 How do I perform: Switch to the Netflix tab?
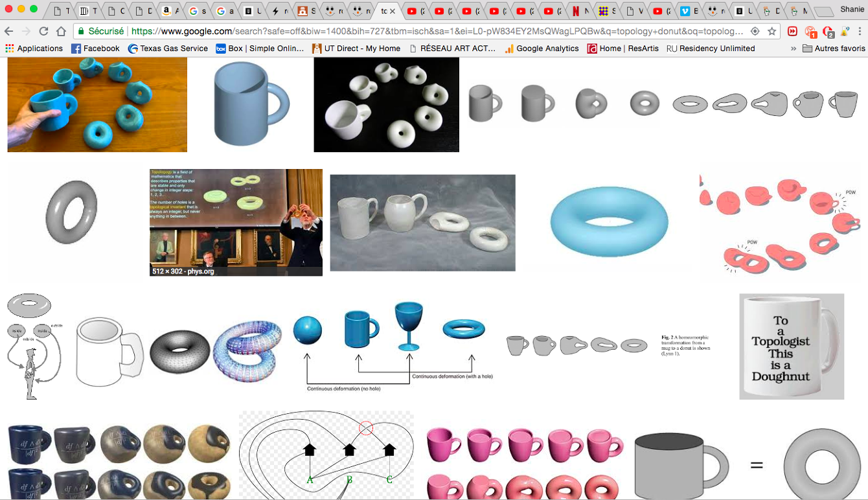(x=577, y=10)
